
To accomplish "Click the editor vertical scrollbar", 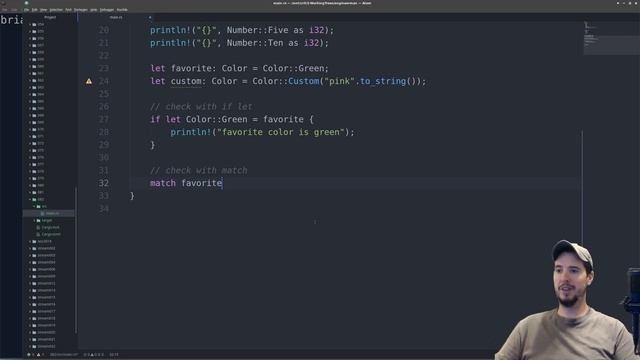I will click(582, 186).
